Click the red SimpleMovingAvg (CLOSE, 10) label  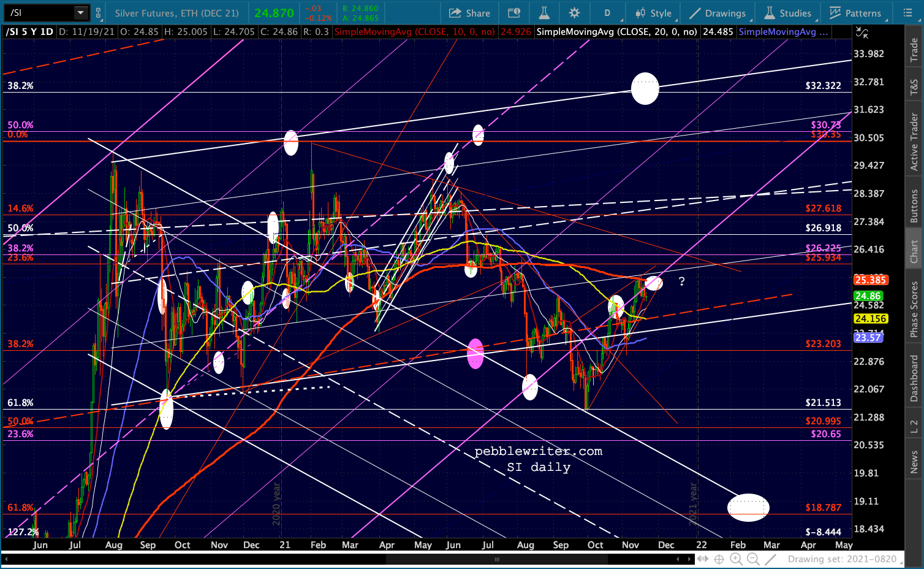[415, 32]
